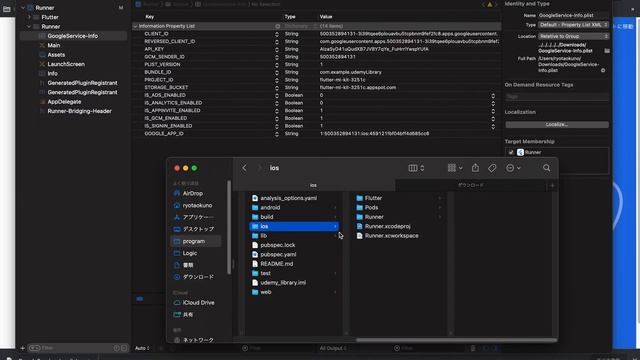Screen dimensions: 640x360
Task: Collapse the Runner group in Xcode navigator
Action: [x=29, y=27]
